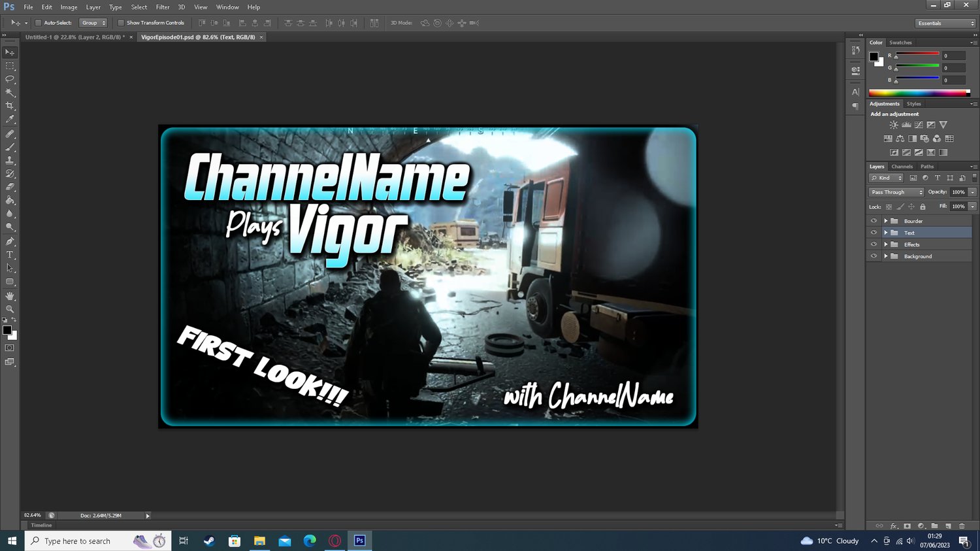The width and height of the screenshot is (980, 551).
Task: Select the Brush tool
Action: [10, 147]
